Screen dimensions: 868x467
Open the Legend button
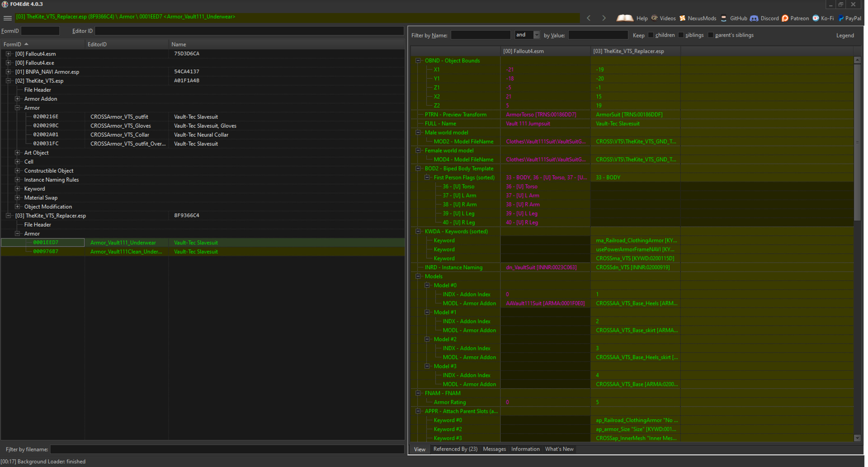coord(845,35)
